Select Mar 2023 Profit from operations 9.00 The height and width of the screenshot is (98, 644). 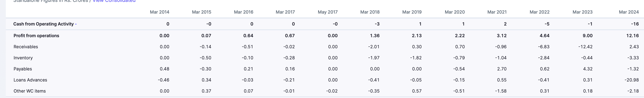tap(587, 36)
